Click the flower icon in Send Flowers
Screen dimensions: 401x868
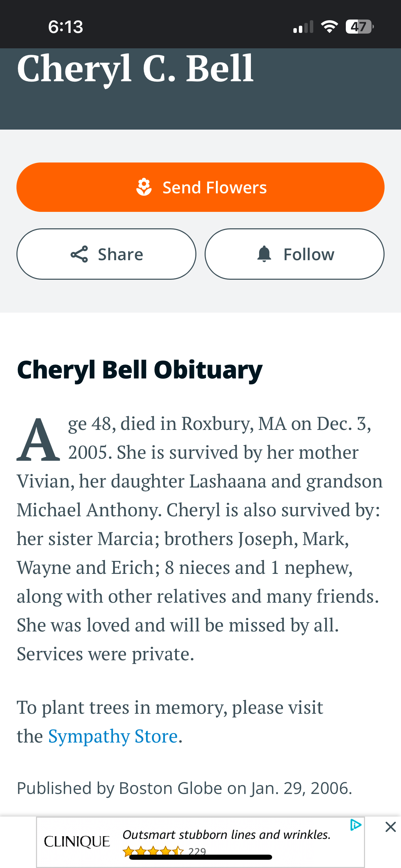tap(144, 187)
